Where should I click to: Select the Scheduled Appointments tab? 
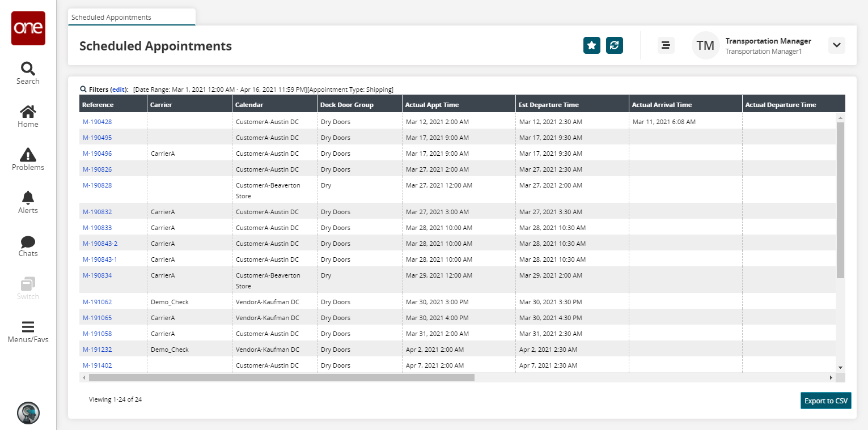click(132, 17)
